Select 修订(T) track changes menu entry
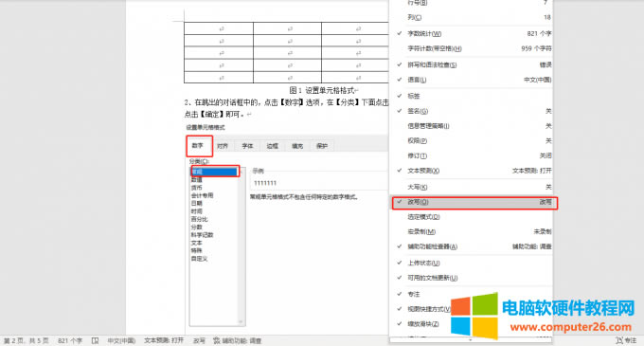Screen dimensions: 644x346 coord(471,155)
